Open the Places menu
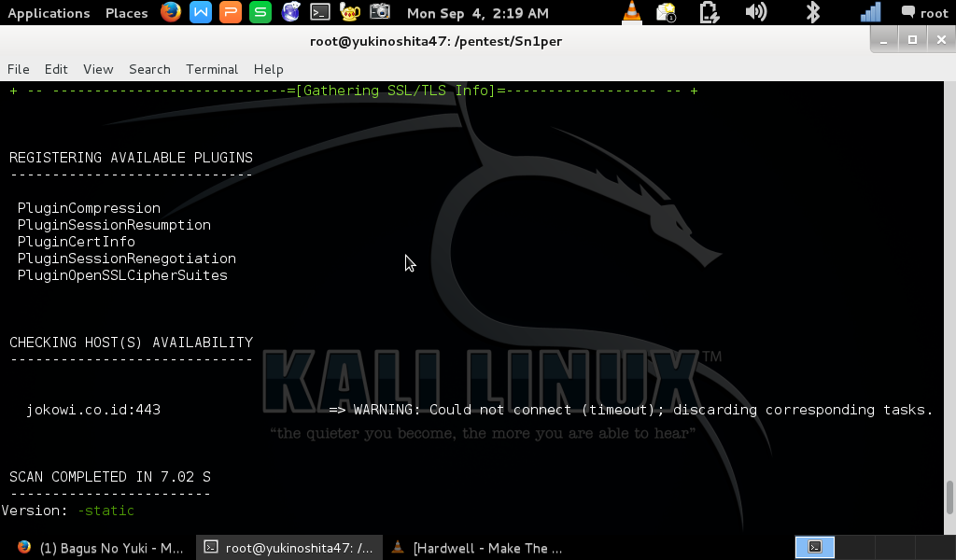This screenshot has width=956, height=560. click(126, 13)
